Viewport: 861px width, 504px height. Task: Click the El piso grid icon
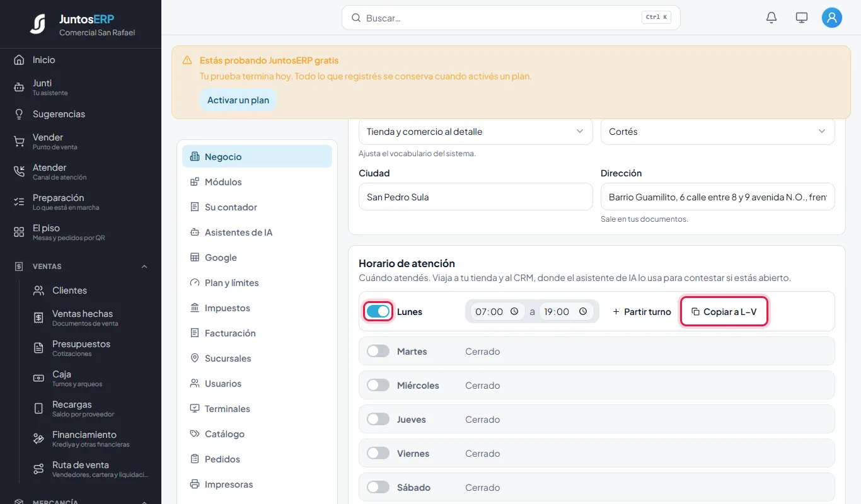[19, 232]
